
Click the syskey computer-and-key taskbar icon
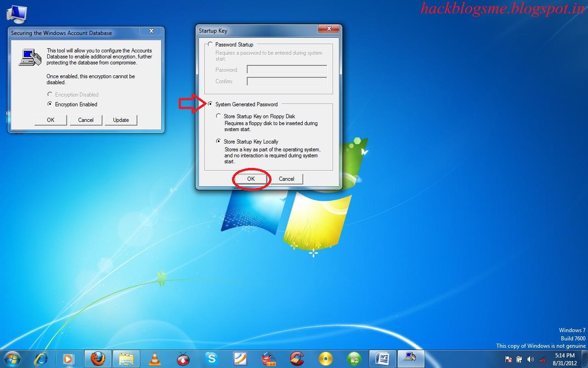411,358
